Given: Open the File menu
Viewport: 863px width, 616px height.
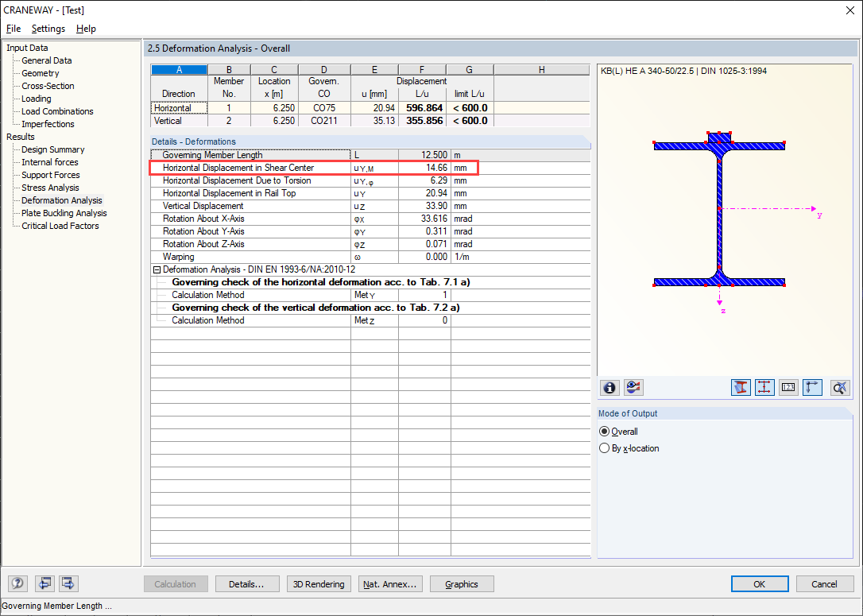Looking at the screenshot, I should click(x=13, y=29).
